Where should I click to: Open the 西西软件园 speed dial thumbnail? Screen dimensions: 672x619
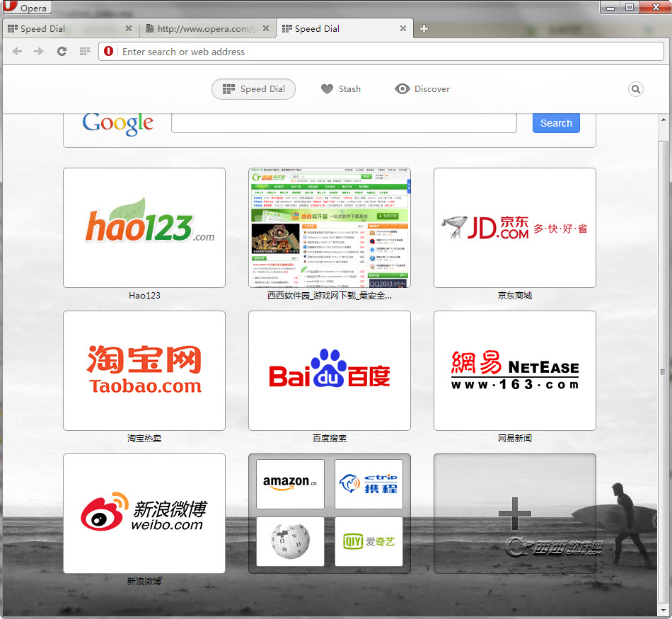tap(330, 228)
